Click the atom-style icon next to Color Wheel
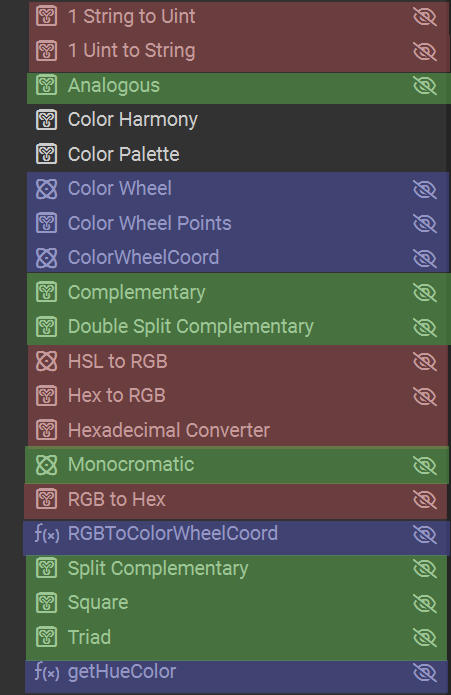Screen dimensions: 451x695 click(47, 189)
